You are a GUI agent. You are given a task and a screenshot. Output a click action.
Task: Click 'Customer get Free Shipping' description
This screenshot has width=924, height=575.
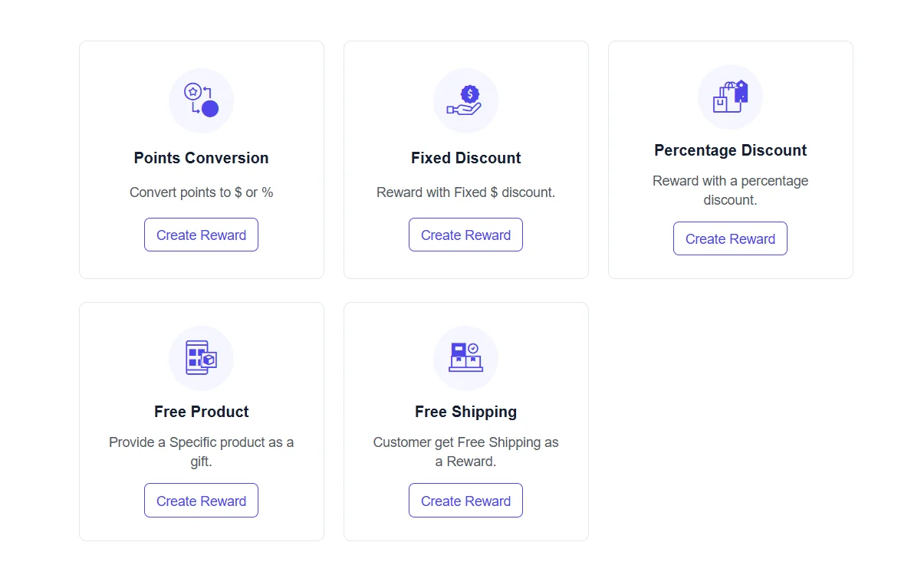465,452
